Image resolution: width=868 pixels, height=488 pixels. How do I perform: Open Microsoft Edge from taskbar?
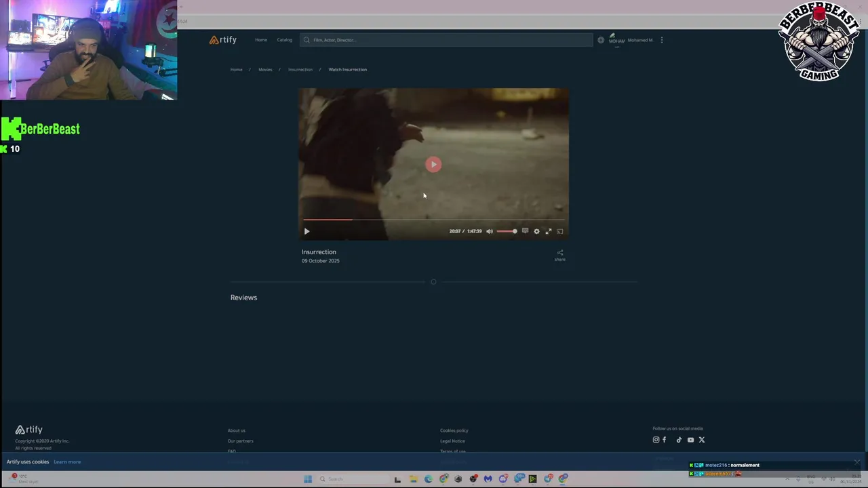click(429, 479)
